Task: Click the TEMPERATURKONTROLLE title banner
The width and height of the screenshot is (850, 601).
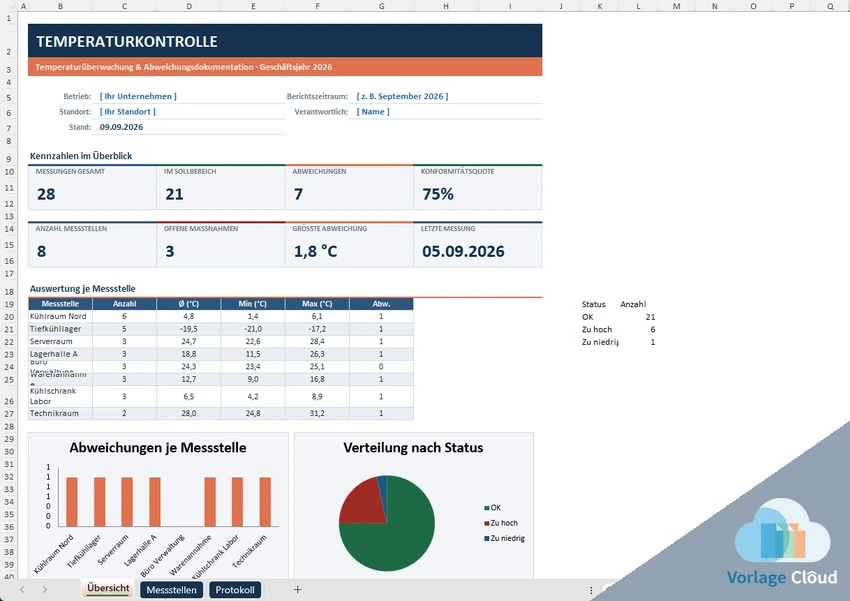Action: coord(285,41)
